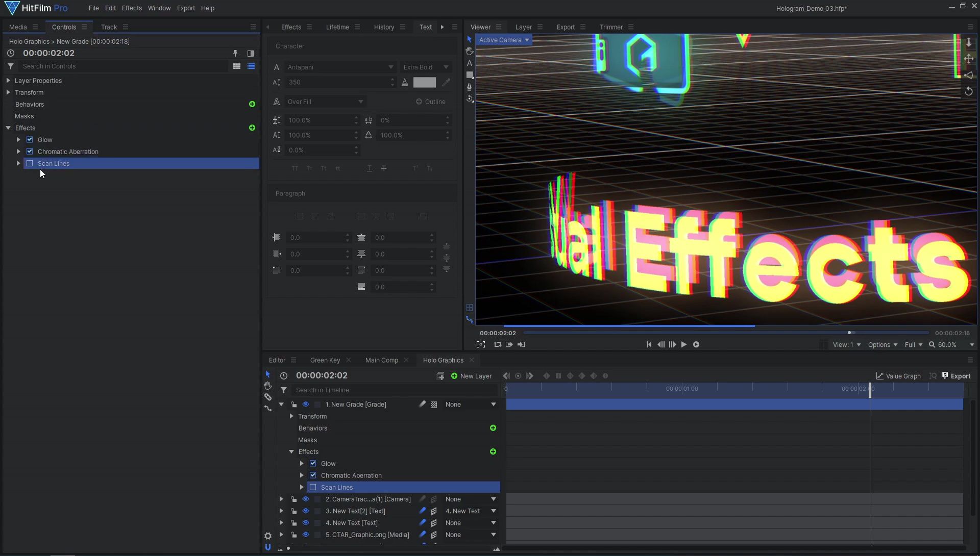Screen dimensions: 980x556
Task: Open the Active Camera dropdown
Action: point(504,40)
